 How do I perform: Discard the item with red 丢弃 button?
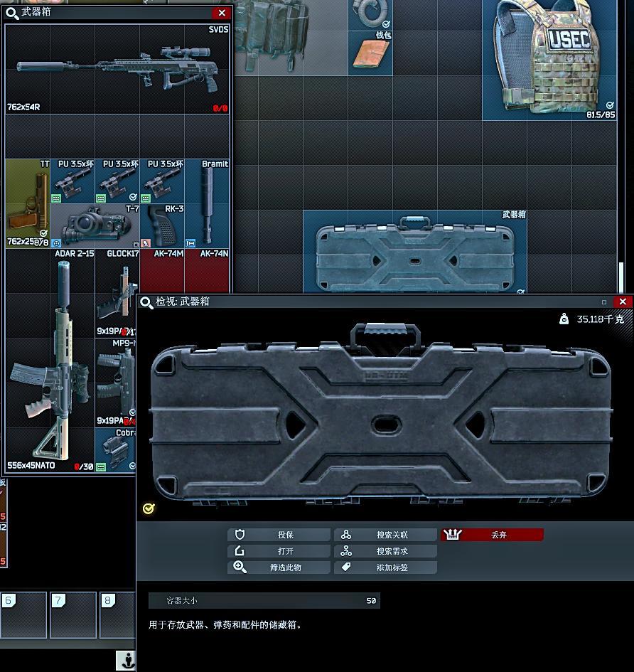point(493,535)
